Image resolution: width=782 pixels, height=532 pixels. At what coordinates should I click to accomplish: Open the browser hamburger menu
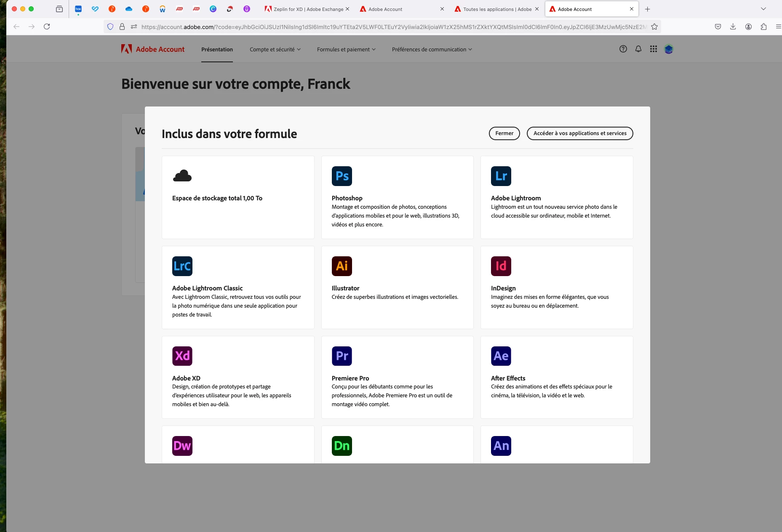coord(778,27)
